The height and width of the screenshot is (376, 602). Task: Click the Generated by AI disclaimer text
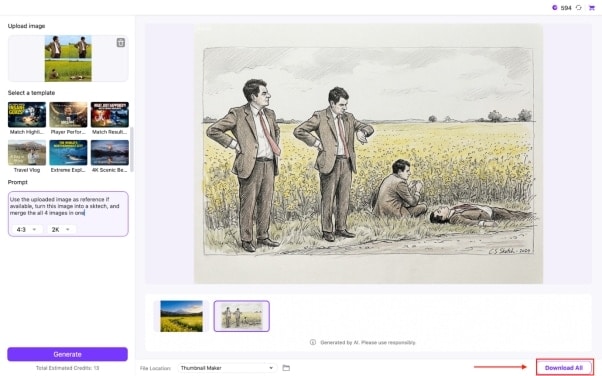coord(368,342)
